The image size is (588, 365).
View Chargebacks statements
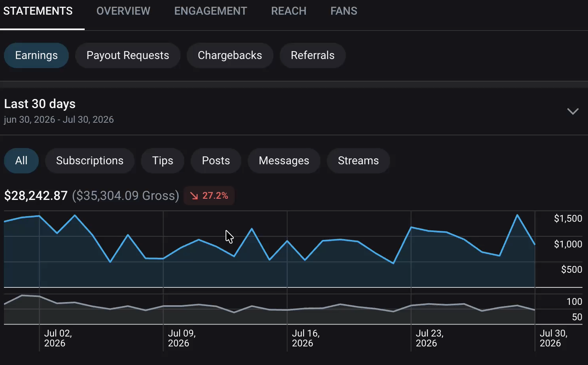point(230,55)
